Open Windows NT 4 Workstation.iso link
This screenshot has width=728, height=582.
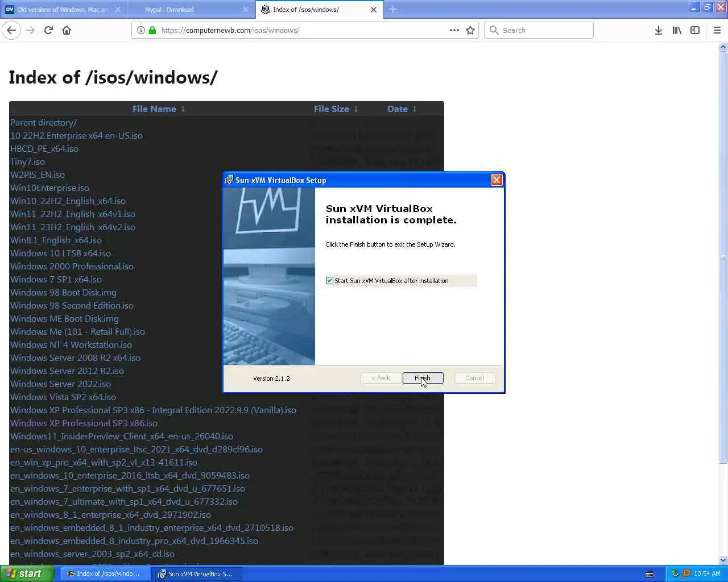click(x=71, y=344)
